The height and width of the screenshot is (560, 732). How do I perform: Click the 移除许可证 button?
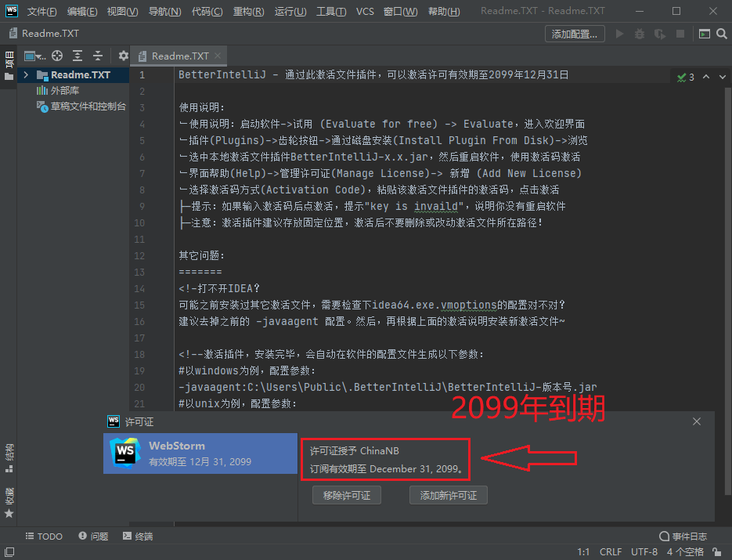click(x=347, y=495)
